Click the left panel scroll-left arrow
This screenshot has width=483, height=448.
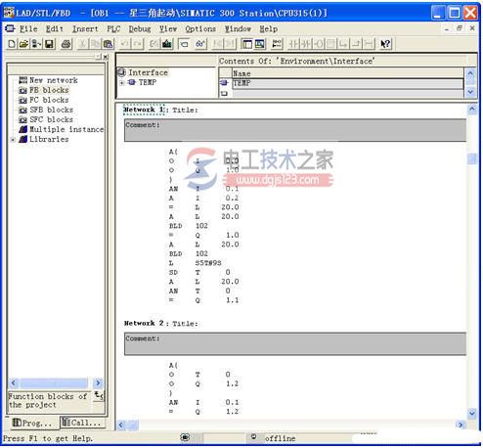[14, 382]
